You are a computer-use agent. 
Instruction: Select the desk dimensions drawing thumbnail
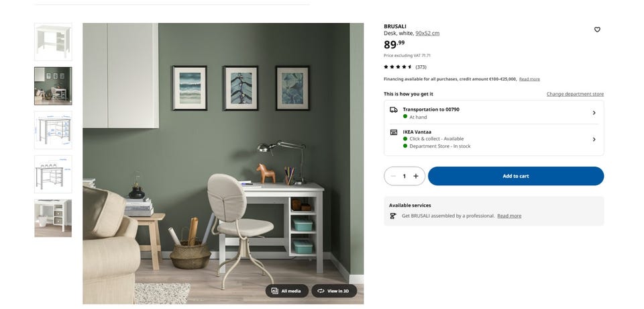(53, 130)
